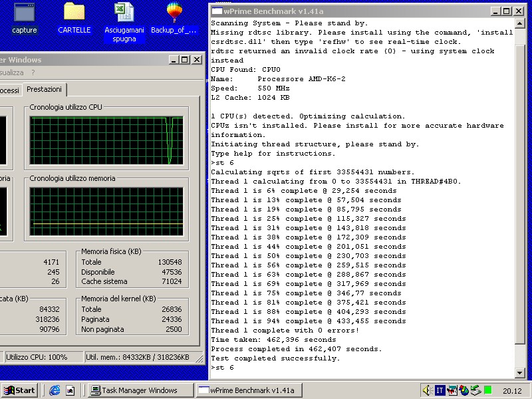
Task: Click Memoria fisica Totale value 130548
Action: coord(170,262)
